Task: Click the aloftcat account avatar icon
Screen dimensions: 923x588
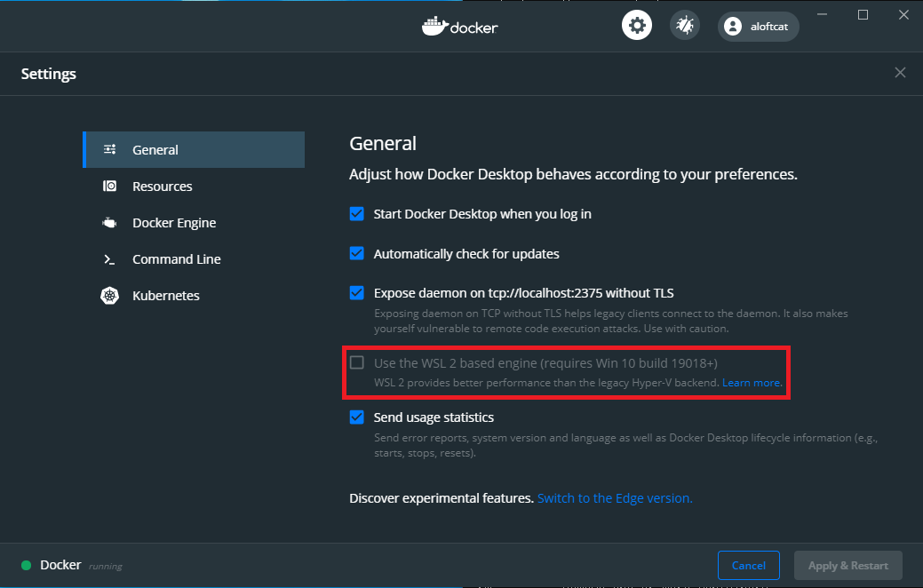Action: point(733,27)
